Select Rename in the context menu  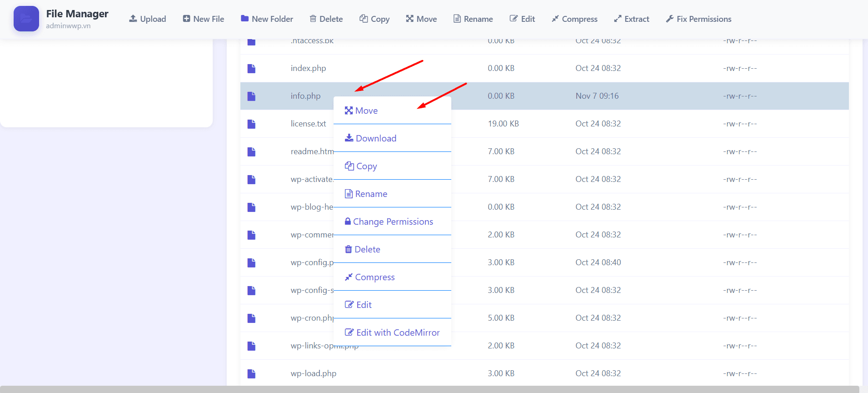(366, 194)
